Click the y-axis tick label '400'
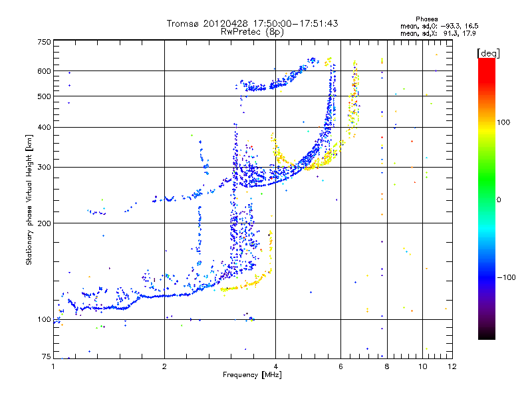 pos(44,127)
